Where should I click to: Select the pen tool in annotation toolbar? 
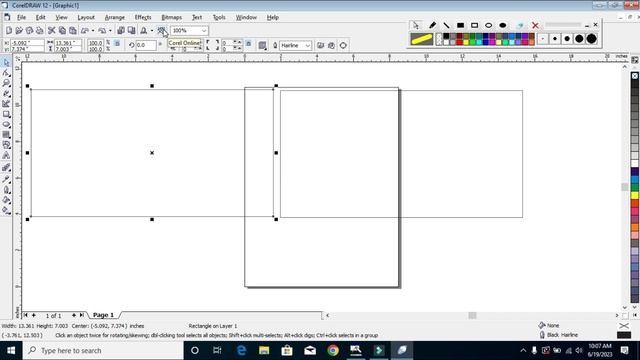coord(432,25)
